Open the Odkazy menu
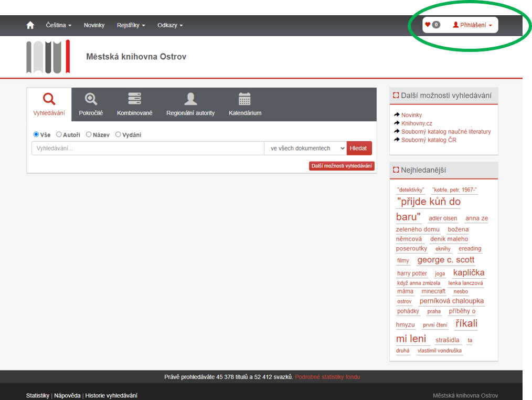 tap(170, 25)
